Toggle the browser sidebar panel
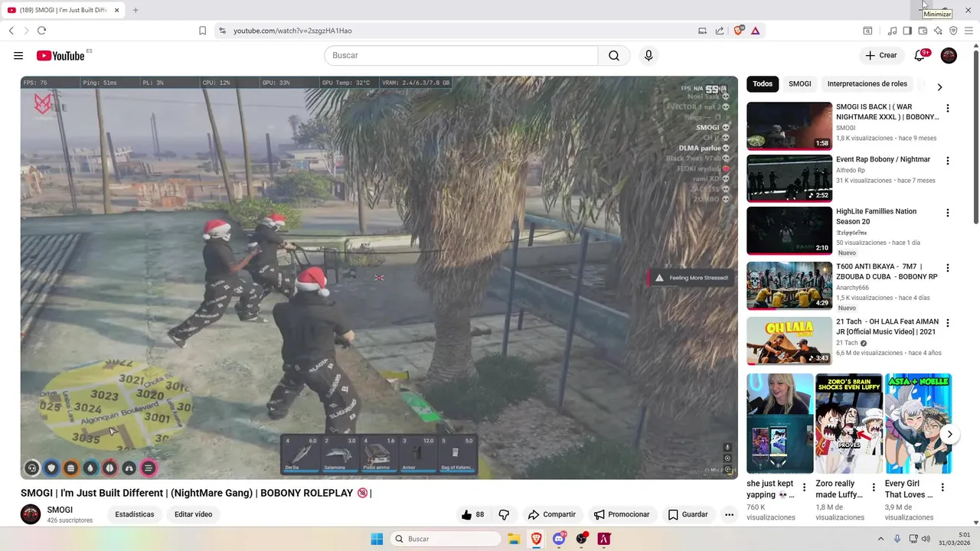 [x=907, y=31]
